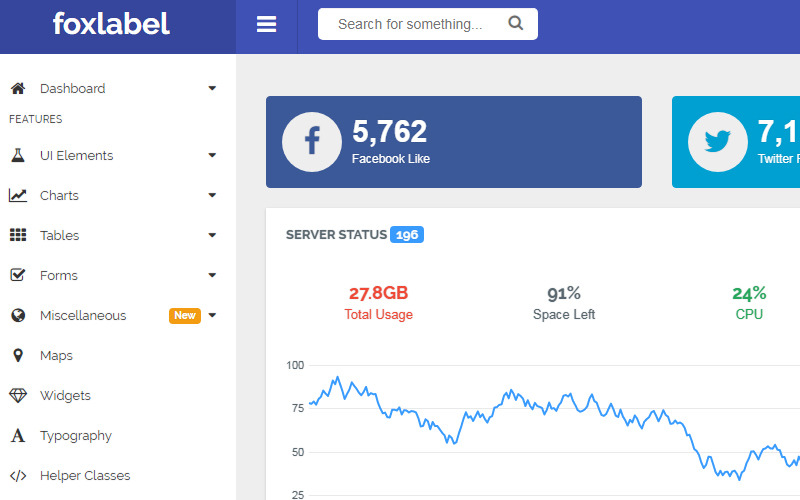
Task: Focus the Search for something field
Action: coord(428,24)
